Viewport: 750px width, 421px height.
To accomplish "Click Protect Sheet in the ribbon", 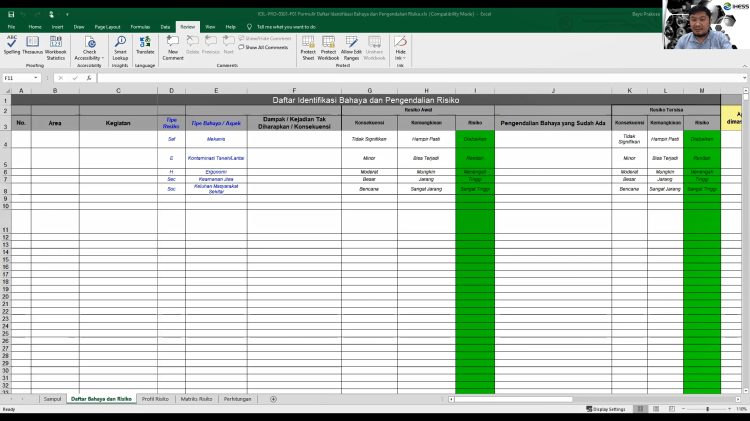I will 308,45.
